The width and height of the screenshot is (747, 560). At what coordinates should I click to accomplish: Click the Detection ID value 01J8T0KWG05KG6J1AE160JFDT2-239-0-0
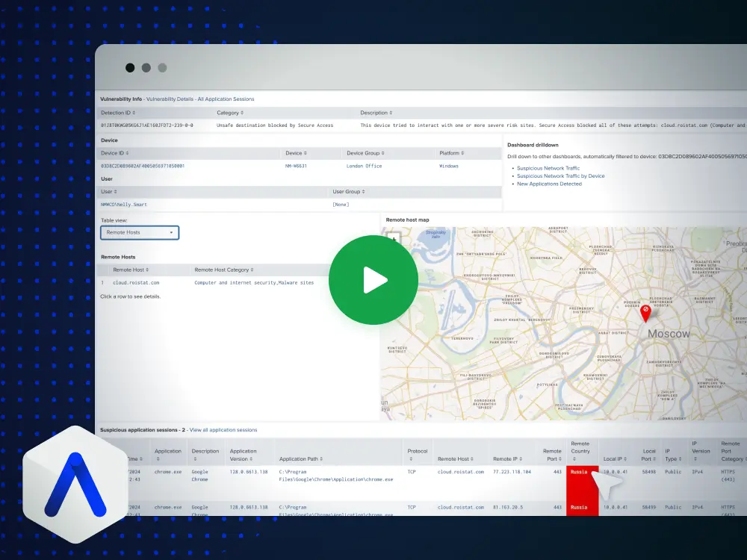click(x=146, y=125)
